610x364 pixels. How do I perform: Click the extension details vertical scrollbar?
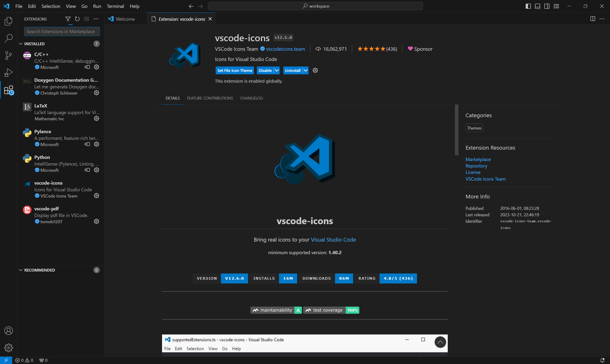pyautogui.click(x=457, y=130)
